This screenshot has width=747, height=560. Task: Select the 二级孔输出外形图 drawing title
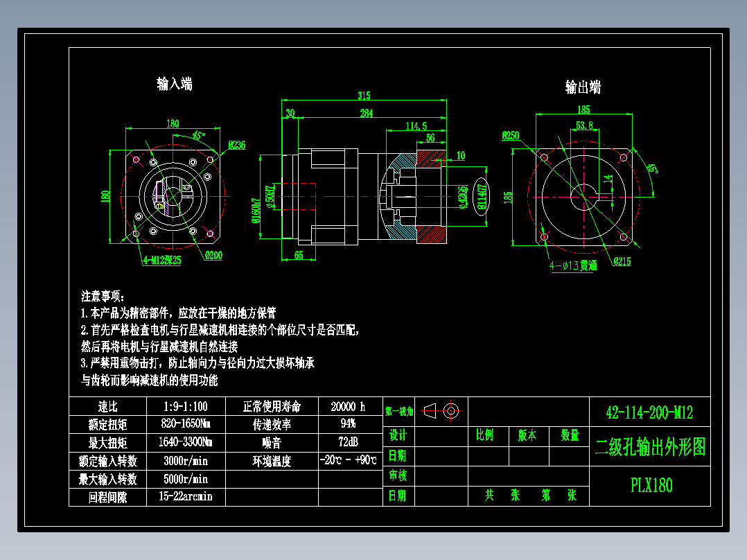651,448
